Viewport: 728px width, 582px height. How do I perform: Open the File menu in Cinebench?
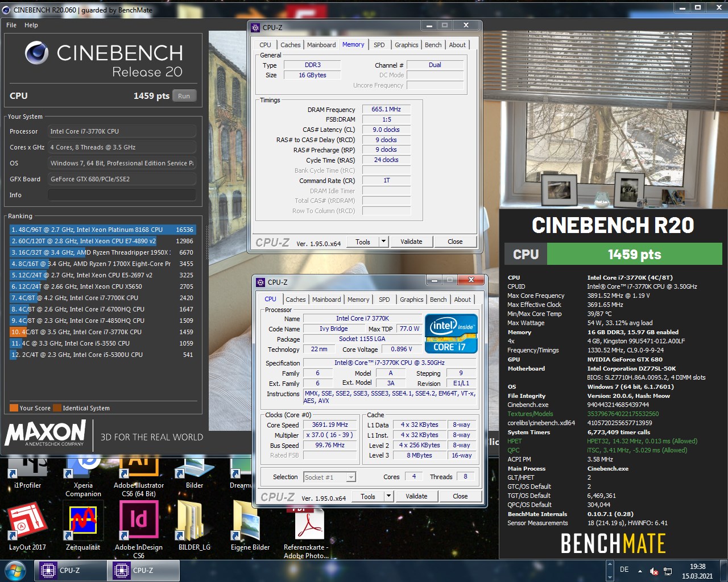click(x=11, y=25)
